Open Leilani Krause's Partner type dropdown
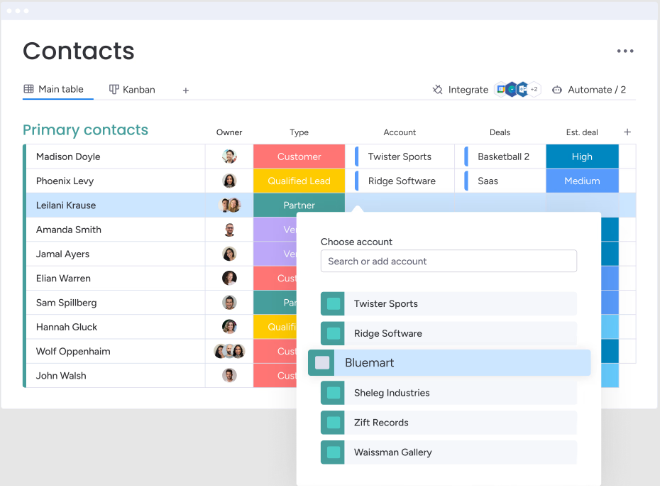The height and width of the screenshot is (486, 660). (x=299, y=205)
